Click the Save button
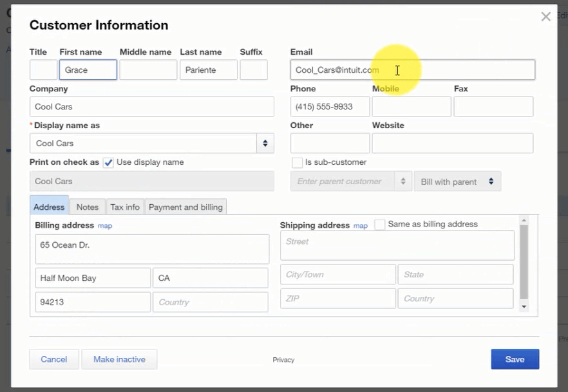This screenshot has height=392, width=568. (x=515, y=359)
